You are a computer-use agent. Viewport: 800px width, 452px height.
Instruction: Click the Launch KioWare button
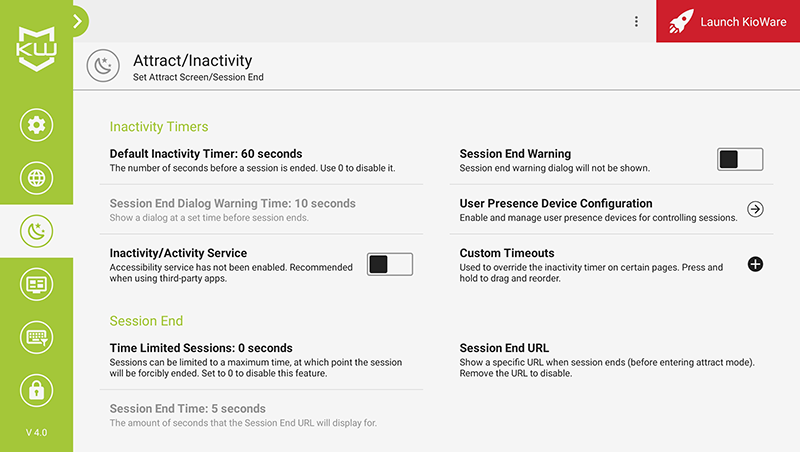tap(728, 21)
